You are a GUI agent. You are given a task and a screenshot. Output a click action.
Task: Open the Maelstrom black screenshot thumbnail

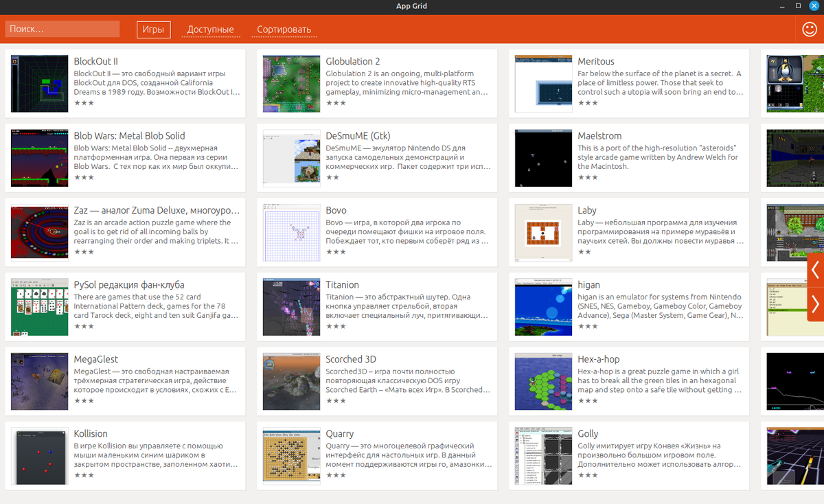point(543,158)
